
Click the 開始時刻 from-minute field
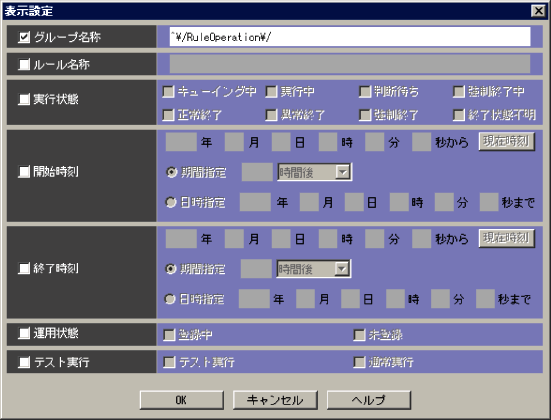point(375,142)
